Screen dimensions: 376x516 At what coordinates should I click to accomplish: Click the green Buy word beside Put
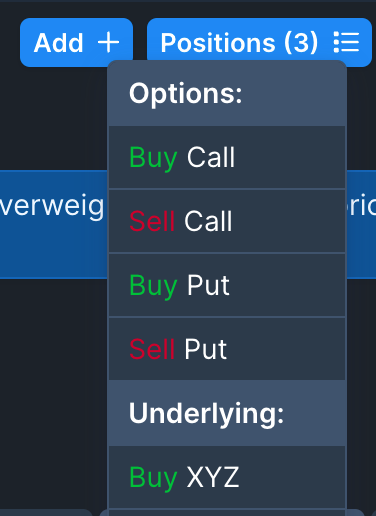[x=153, y=286]
